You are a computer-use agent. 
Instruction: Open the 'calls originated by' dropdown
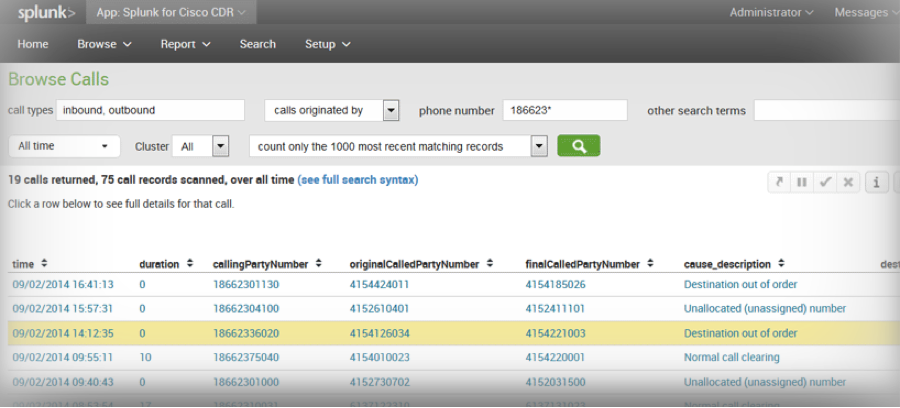point(391,110)
